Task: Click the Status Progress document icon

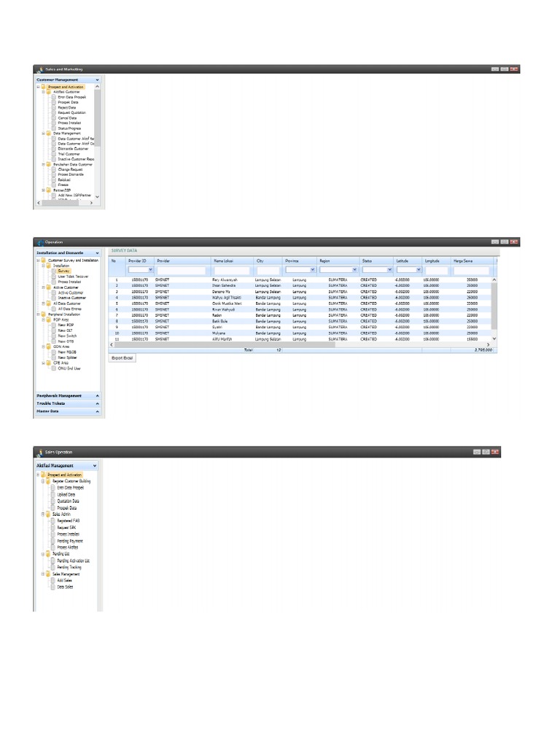Action: [x=53, y=128]
